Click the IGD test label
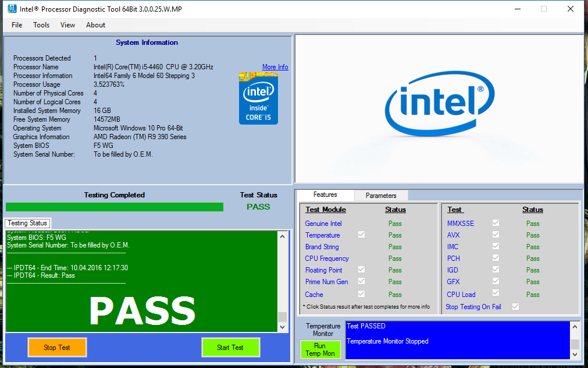588x368 pixels. (452, 270)
